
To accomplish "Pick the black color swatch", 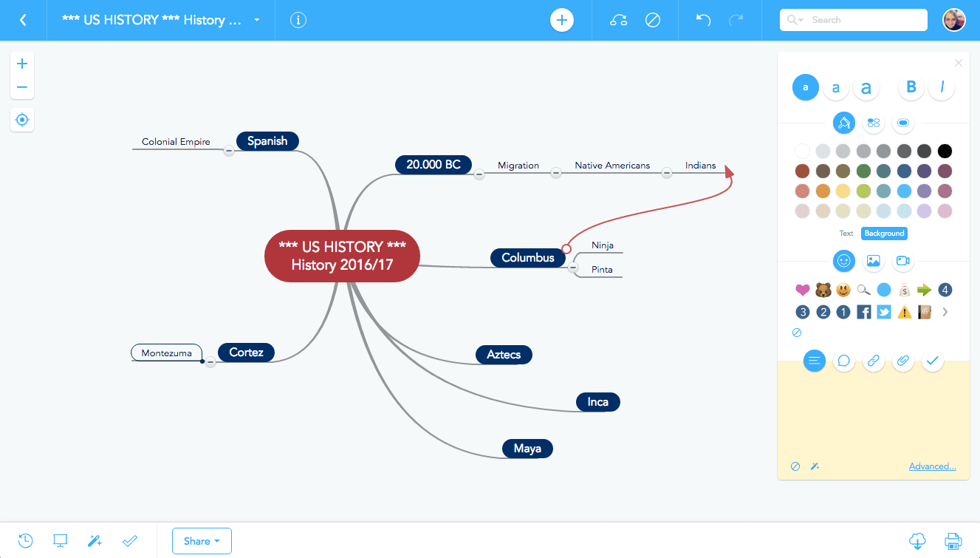I will coord(945,152).
